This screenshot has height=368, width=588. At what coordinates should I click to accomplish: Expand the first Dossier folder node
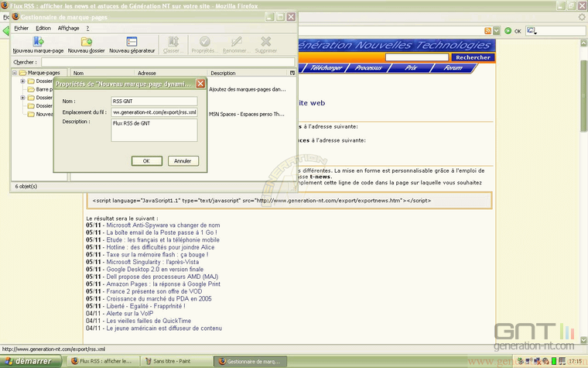22,81
